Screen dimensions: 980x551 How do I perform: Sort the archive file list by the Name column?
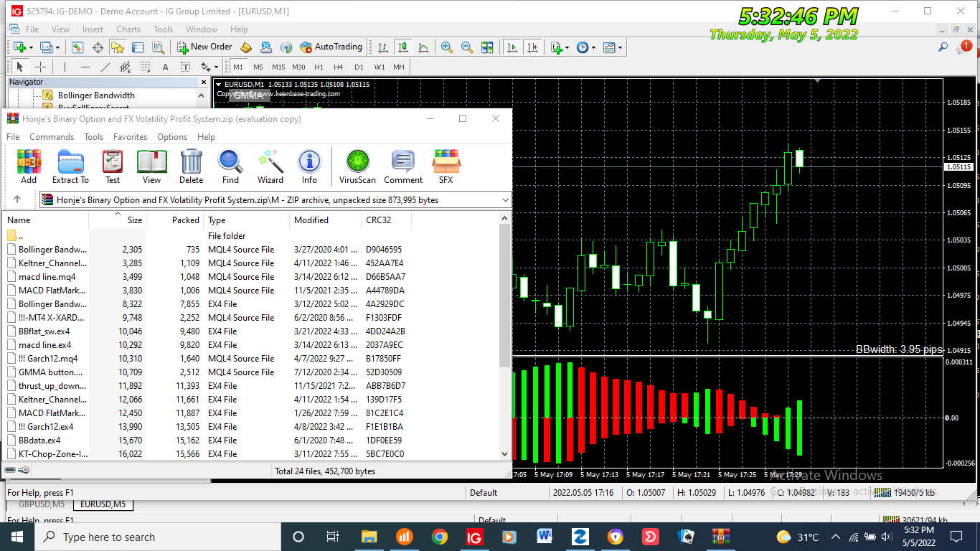[47, 220]
